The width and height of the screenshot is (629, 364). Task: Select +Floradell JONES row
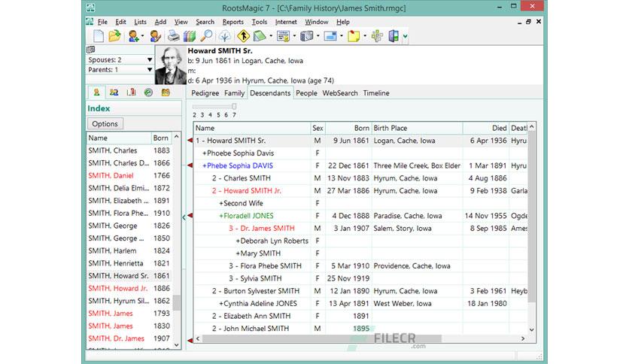tap(360, 216)
